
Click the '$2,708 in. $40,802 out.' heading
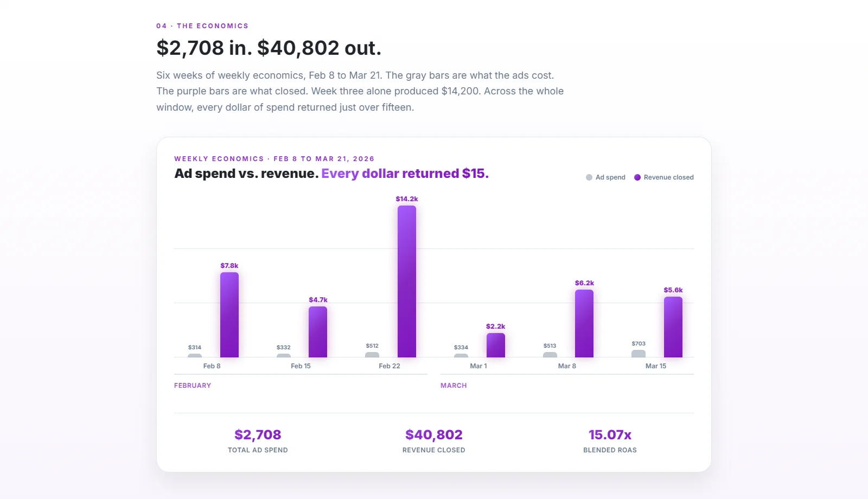click(x=269, y=48)
